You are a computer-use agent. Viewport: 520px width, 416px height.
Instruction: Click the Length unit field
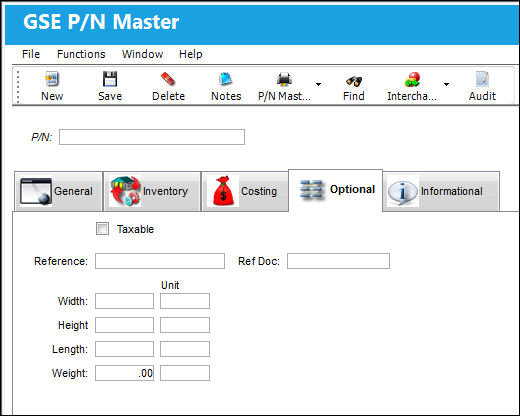coord(185,349)
